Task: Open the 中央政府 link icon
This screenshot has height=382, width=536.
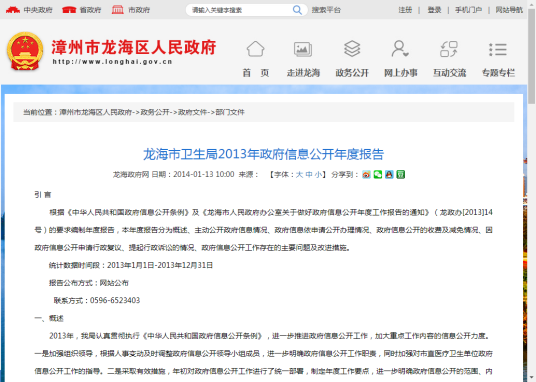Action: click(x=13, y=10)
